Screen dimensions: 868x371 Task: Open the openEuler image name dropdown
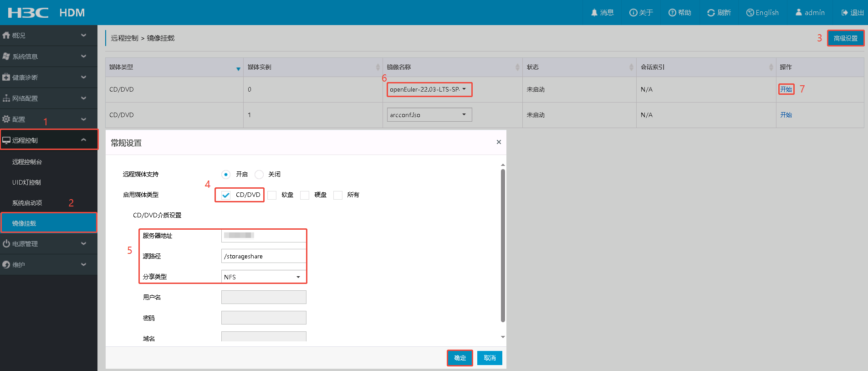tap(429, 89)
